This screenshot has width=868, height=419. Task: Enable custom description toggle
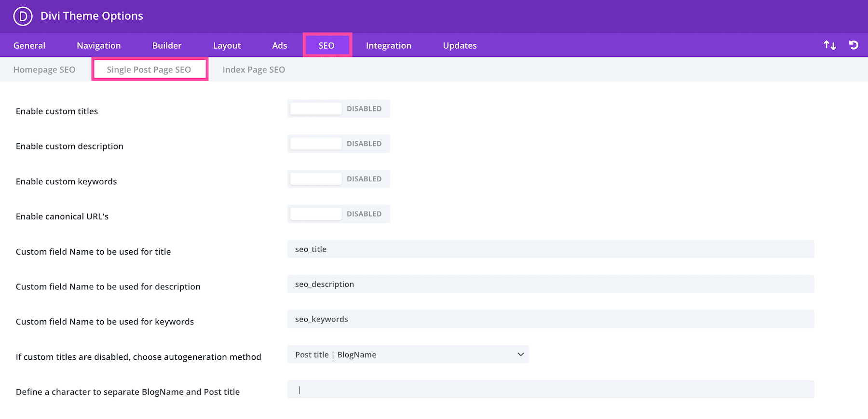(339, 144)
